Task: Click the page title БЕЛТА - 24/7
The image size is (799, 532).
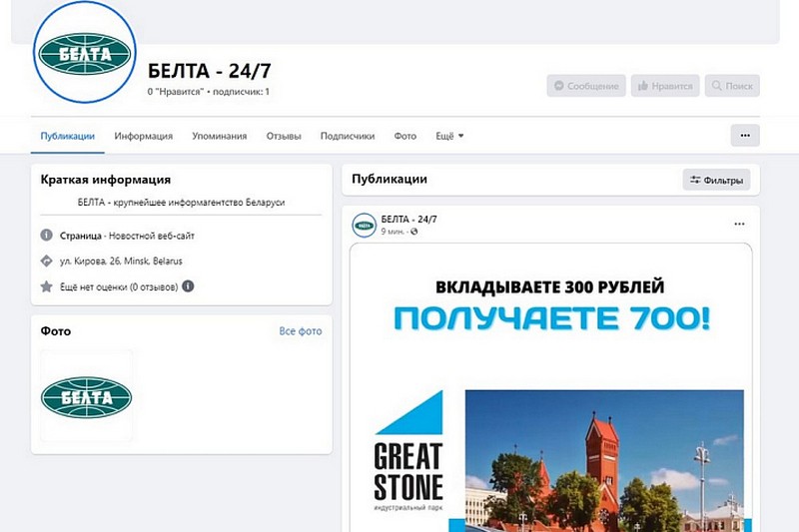Action: [x=210, y=71]
